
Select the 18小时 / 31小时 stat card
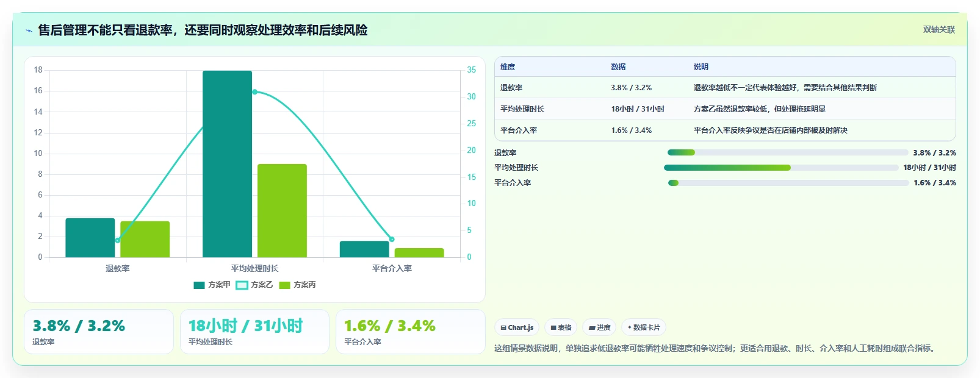click(x=254, y=332)
